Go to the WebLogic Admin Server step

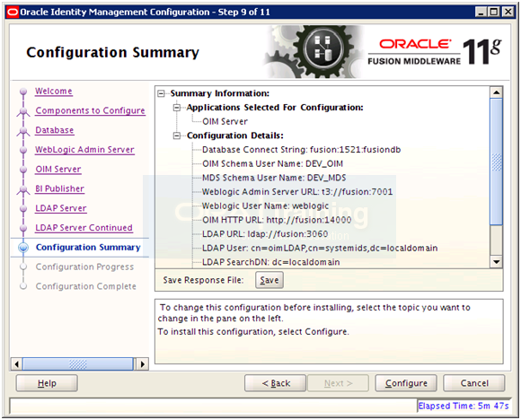point(84,150)
